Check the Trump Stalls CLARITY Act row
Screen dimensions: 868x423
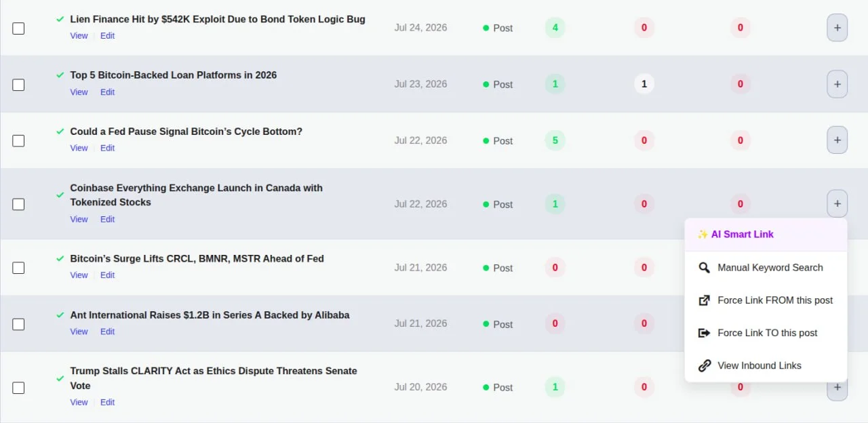pyautogui.click(x=18, y=388)
